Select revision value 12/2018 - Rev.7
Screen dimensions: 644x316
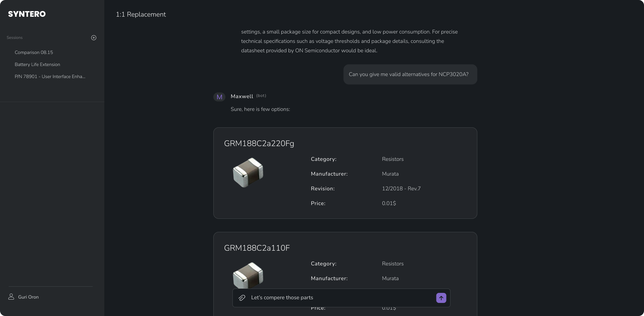(x=401, y=189)
